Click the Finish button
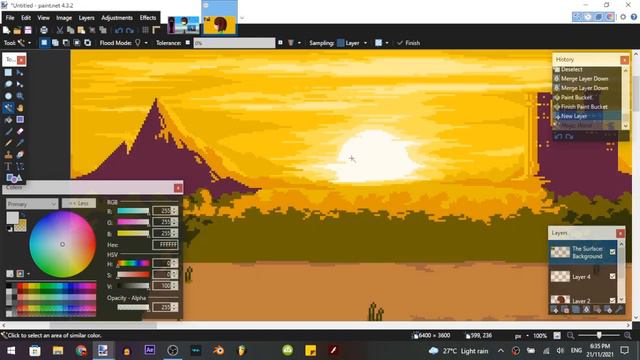This screenshot has width=640, height=360. pyautogui.click(x=408, y=43)
